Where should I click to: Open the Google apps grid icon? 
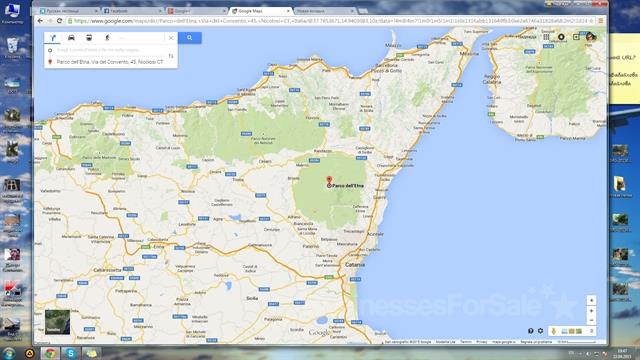[546, 37]
